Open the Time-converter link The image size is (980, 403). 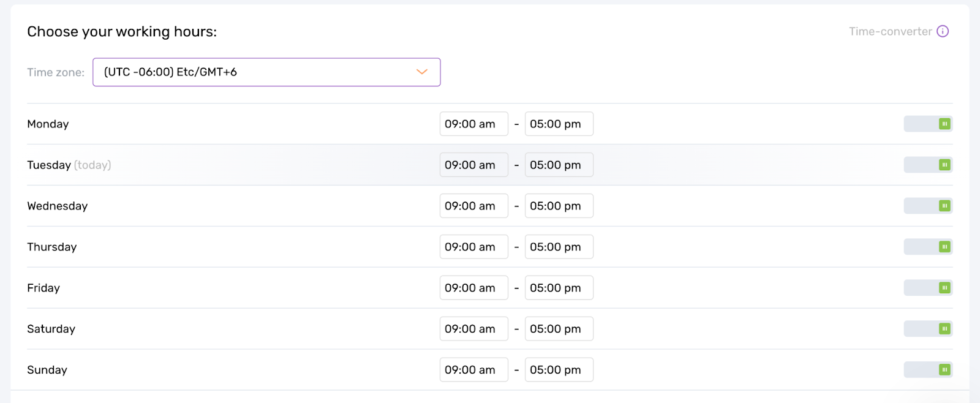click(891, 31)
